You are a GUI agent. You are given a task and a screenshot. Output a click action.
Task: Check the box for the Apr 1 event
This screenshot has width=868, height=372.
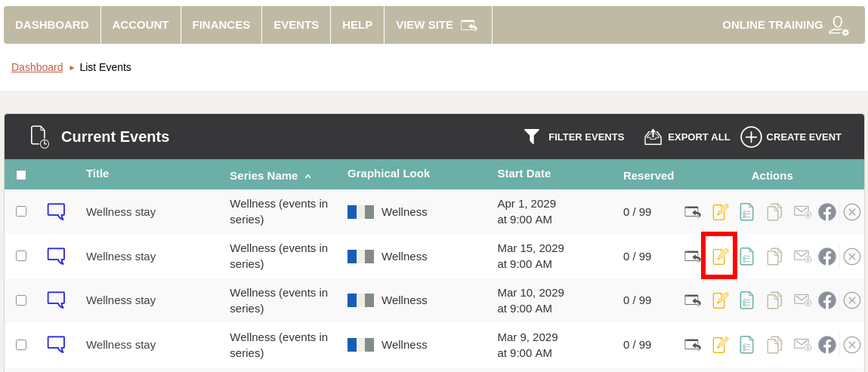pyautogui.click(x=21, y=211)
